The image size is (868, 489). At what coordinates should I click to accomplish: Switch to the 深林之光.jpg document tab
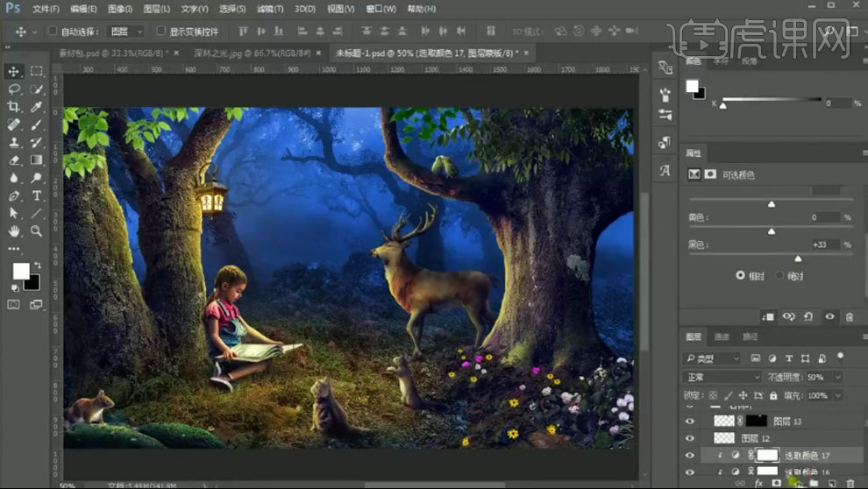[252, 53]
